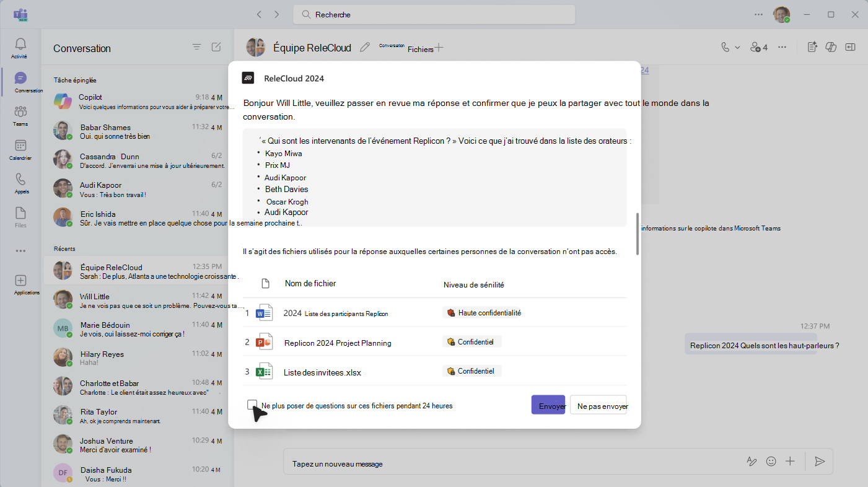Click the Haute confidentialité label
868x487 pixels.
pos(484,313)
